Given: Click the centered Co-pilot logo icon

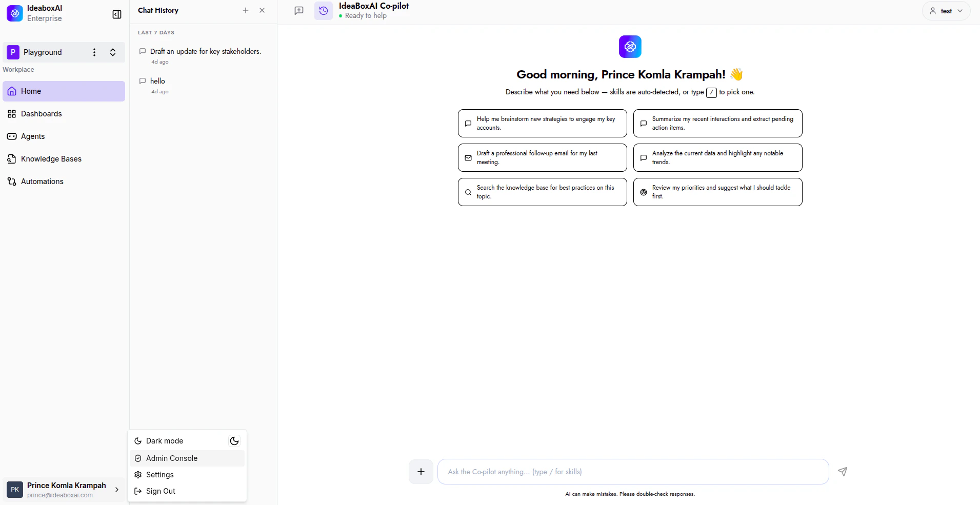Looking at the screenshot, I should (x=630, y=47).
